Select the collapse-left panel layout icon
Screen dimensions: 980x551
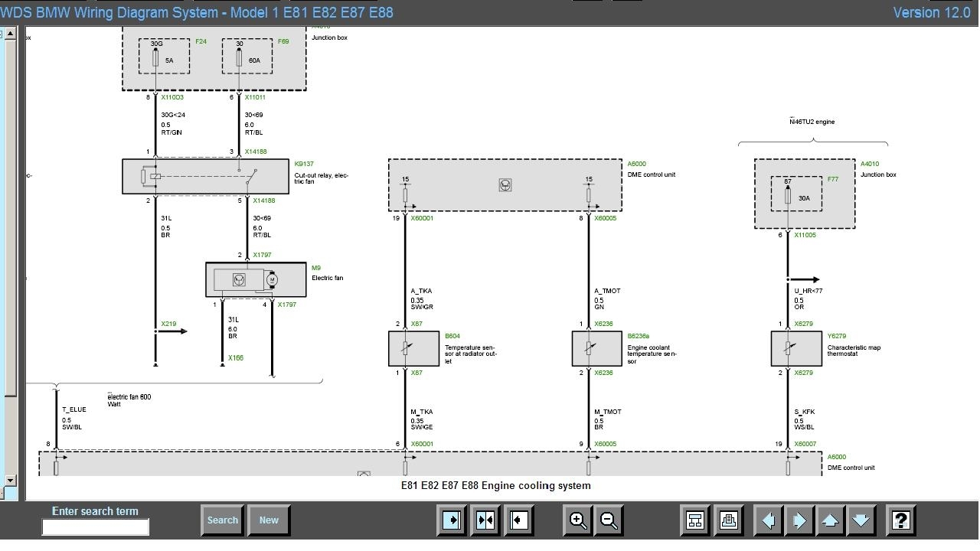[519, 520]
